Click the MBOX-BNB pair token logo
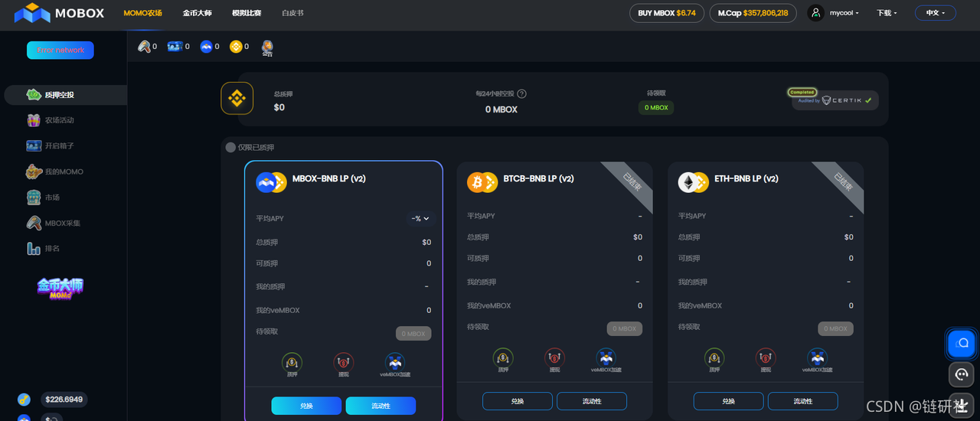980x421 pixels. 271,182
